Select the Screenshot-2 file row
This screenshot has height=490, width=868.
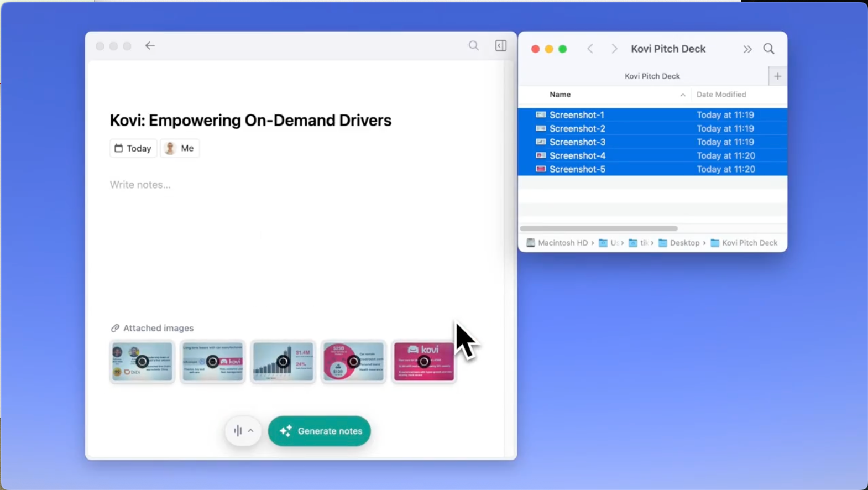(x=652, y=128)
